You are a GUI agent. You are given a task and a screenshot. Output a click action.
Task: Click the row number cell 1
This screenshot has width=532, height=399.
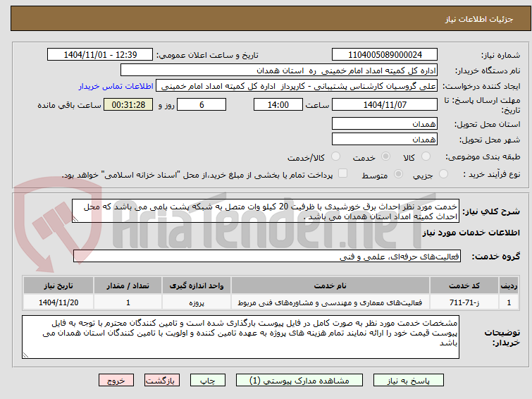point(509,302)
